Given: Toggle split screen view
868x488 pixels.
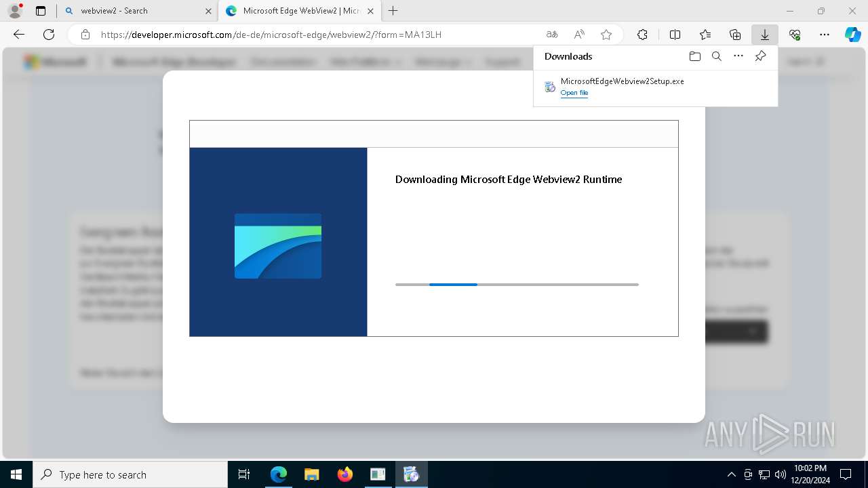Looking at the screenshot, I should (675, 35).
